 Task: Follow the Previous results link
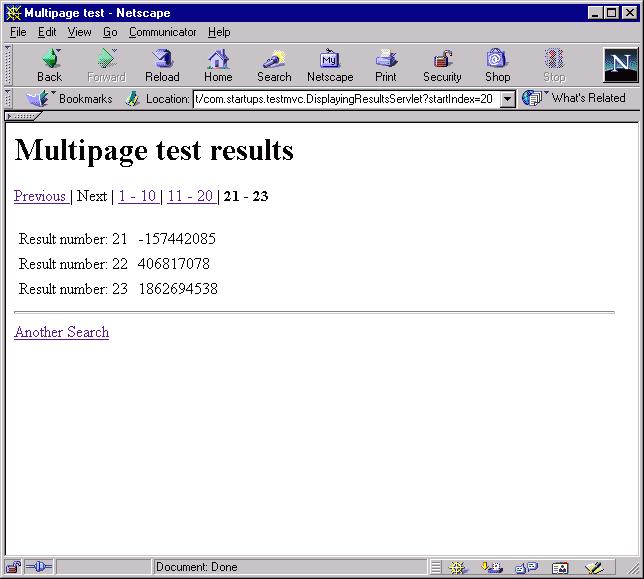[40, 196]
